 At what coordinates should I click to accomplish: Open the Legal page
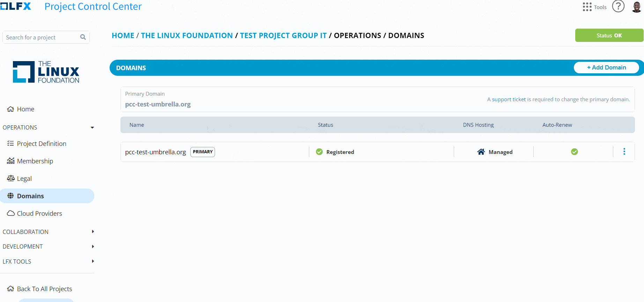(24, 178)
